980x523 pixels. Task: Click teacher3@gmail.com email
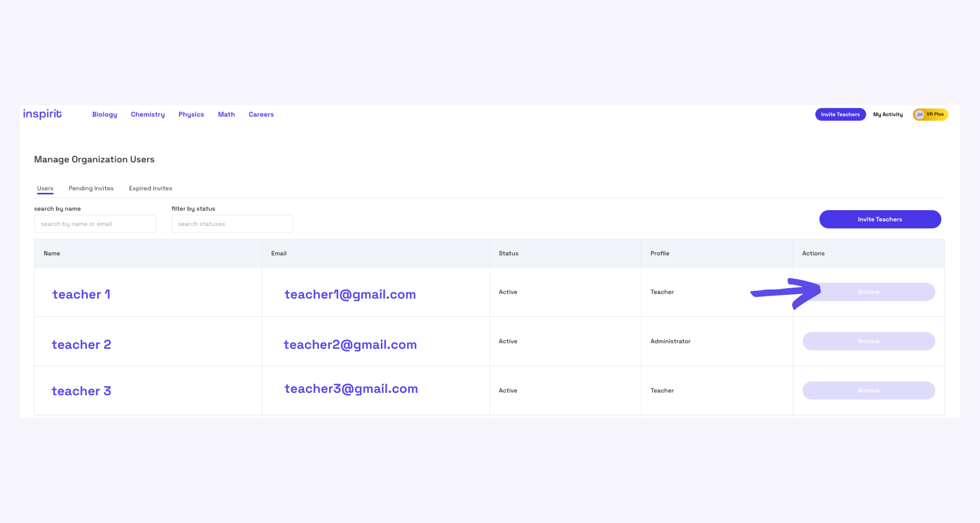tap(351, 389)
